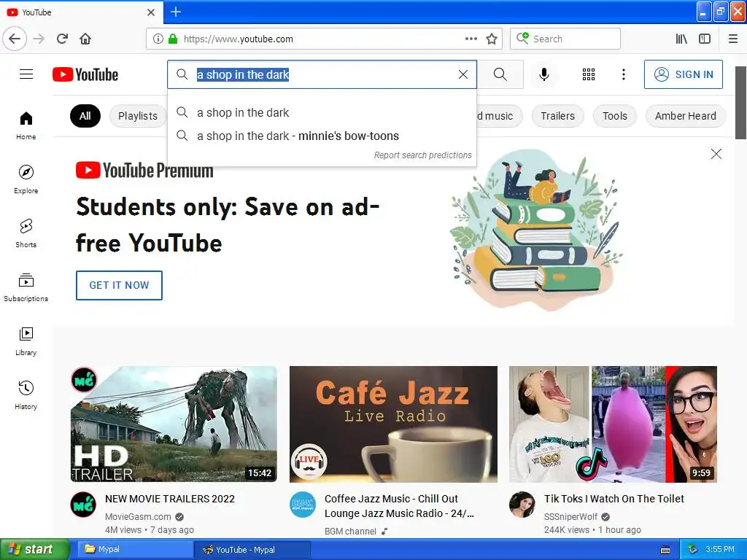Open the browser hamburger menu

point(733,39)
